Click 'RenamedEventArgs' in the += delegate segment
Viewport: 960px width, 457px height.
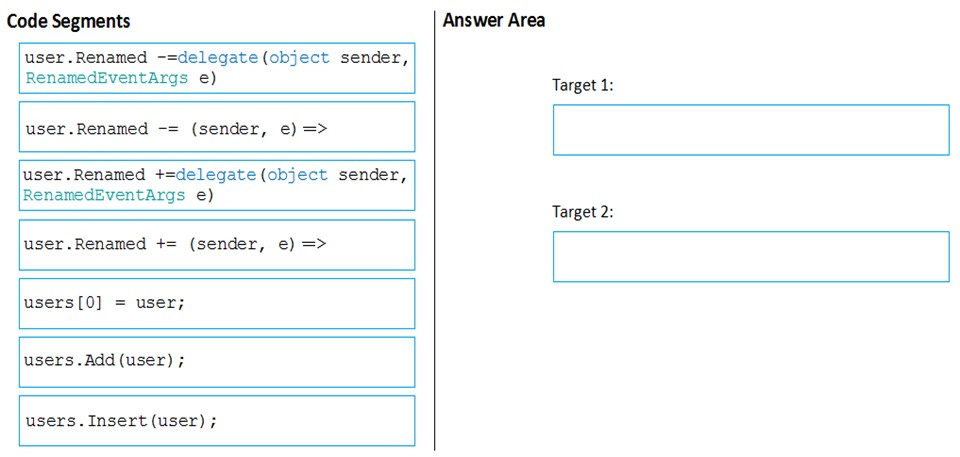(104, 195)
